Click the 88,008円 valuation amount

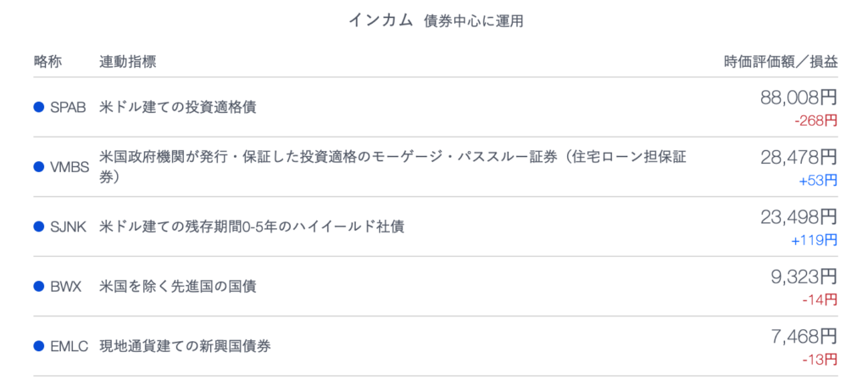pos(798,98)
